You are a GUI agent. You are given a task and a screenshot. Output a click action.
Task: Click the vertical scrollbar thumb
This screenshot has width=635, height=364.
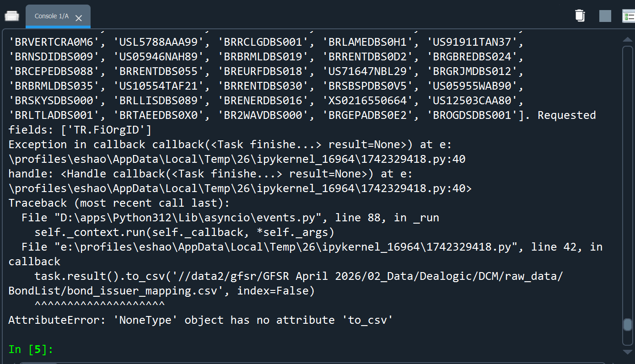pyautogui.click(x=628, y=324)
